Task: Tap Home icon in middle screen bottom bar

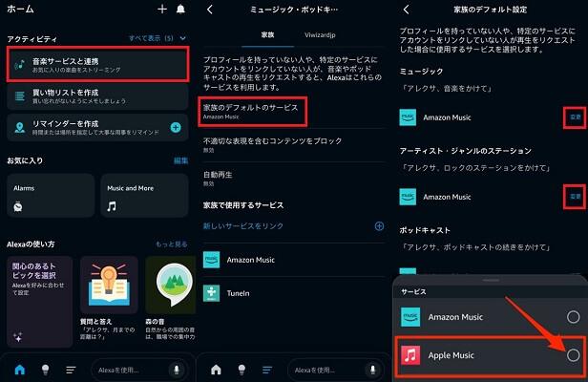Action: pyautogui.click(x=216, y=370)
